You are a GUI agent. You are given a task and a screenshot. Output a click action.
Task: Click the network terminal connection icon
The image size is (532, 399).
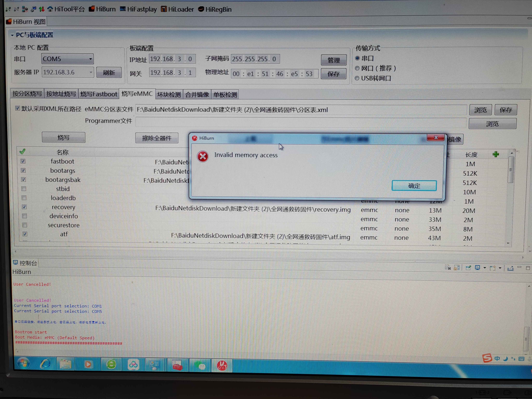coord(33,9)
